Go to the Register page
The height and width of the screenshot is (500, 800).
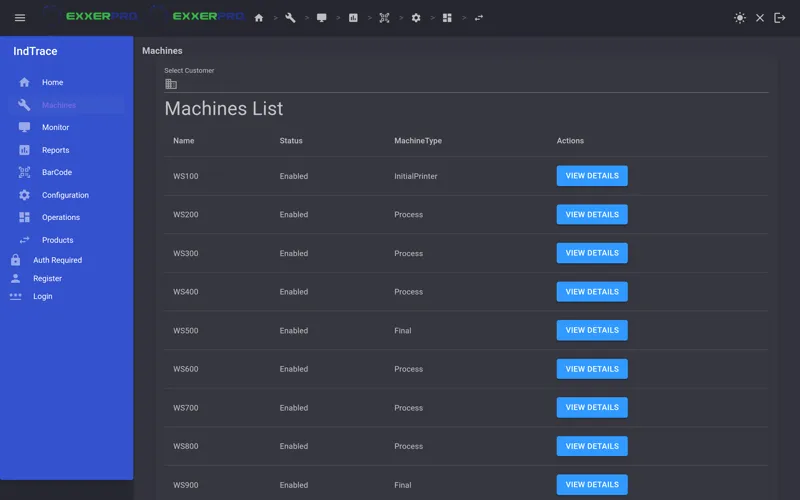click(47, 279)
